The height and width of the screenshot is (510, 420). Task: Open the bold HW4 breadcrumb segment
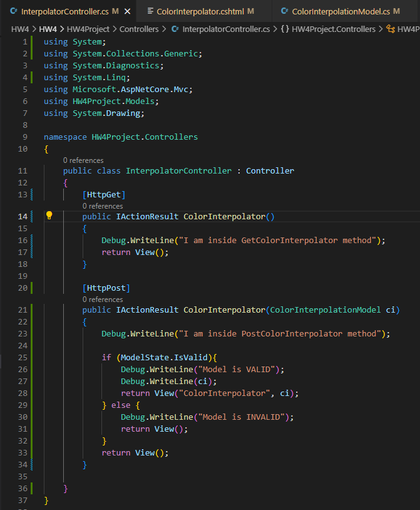tap(48, 29)
